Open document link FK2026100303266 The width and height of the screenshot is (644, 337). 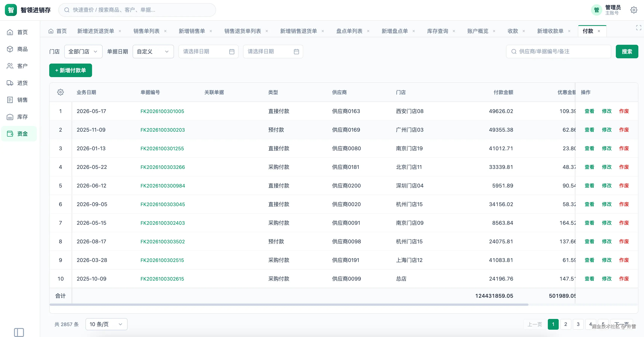coord(163,167)
